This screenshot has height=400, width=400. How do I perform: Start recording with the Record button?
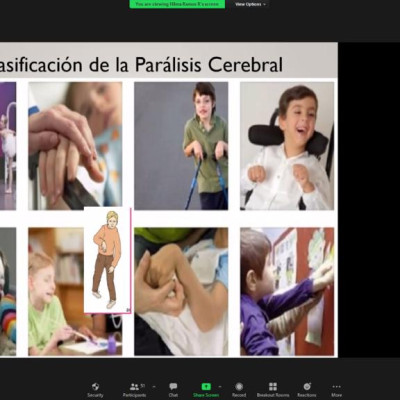239,389
